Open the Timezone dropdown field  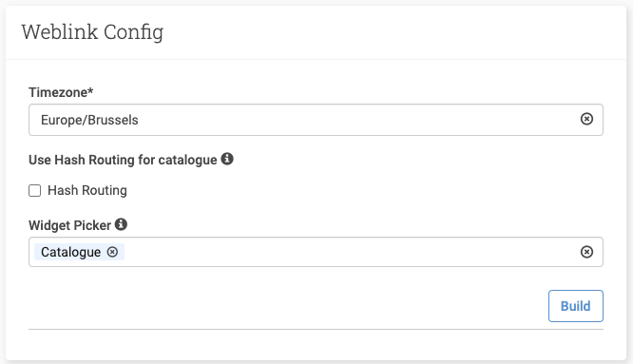coord(316,120)
